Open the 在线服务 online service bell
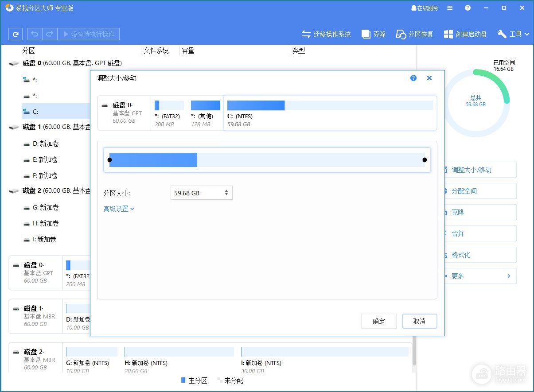Screen dimensions: 534x392 (425, 8)
